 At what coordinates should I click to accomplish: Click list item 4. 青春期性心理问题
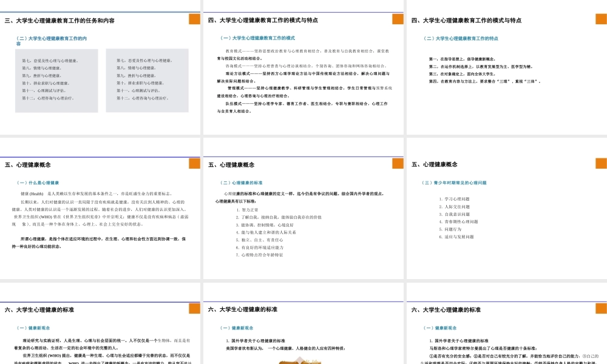point(458,221)
